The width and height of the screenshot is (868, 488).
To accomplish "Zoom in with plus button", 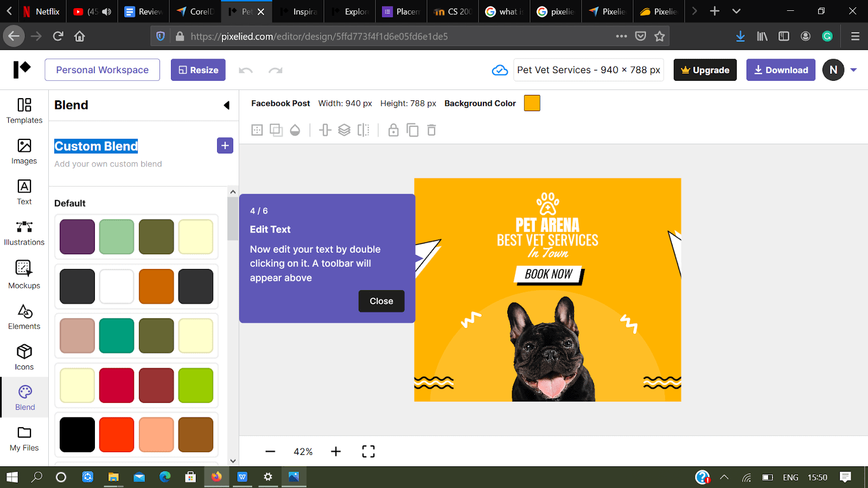I will coord(336,452).
